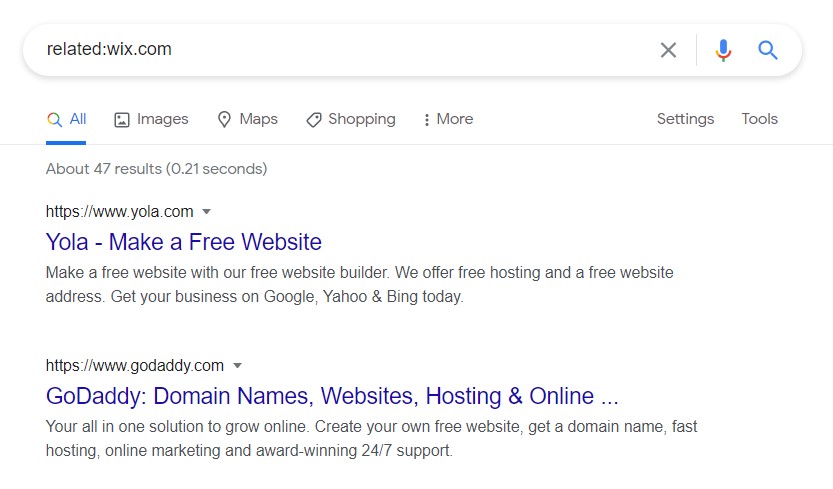Open the Settings menu
Viewport: 833px width, 489px height.
click(x=685, y=119)
